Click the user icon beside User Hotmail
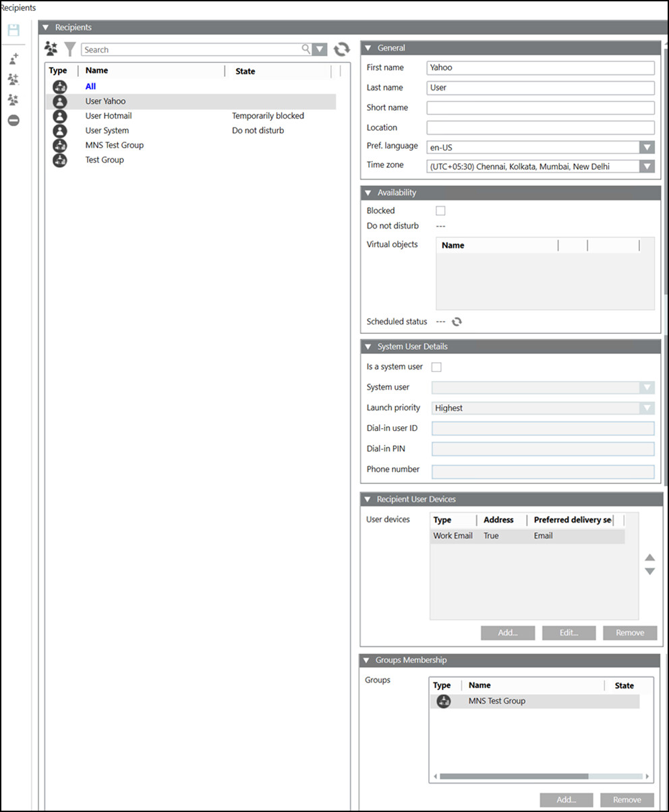Image resolution: width=669 pixels, height=812 pixels. (x=60, y=116)
